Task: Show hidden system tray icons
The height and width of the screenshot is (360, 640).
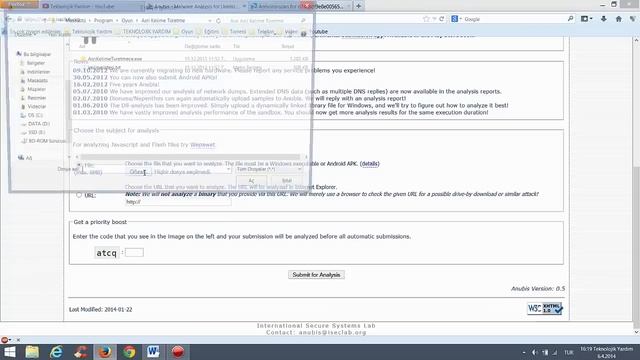Action: [524, 352]
